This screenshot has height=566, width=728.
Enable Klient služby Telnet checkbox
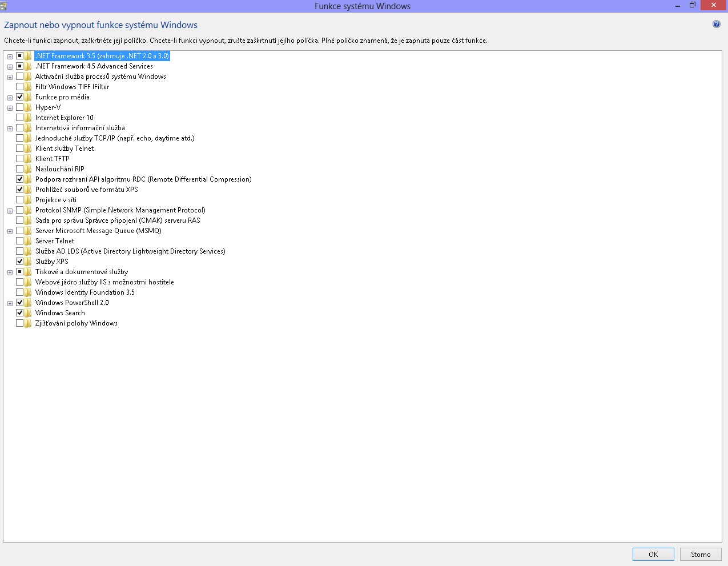click(19, 148)
